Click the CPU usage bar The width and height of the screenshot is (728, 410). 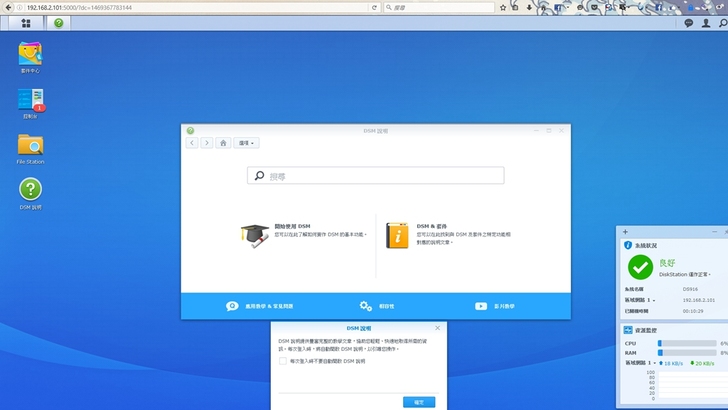tap(687, 343)
